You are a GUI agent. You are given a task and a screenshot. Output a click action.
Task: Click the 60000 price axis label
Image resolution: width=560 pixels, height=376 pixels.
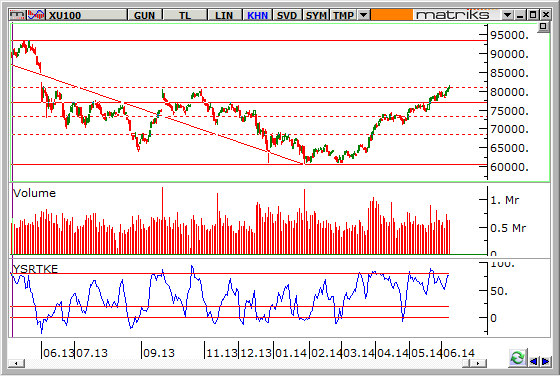(509, 167)
